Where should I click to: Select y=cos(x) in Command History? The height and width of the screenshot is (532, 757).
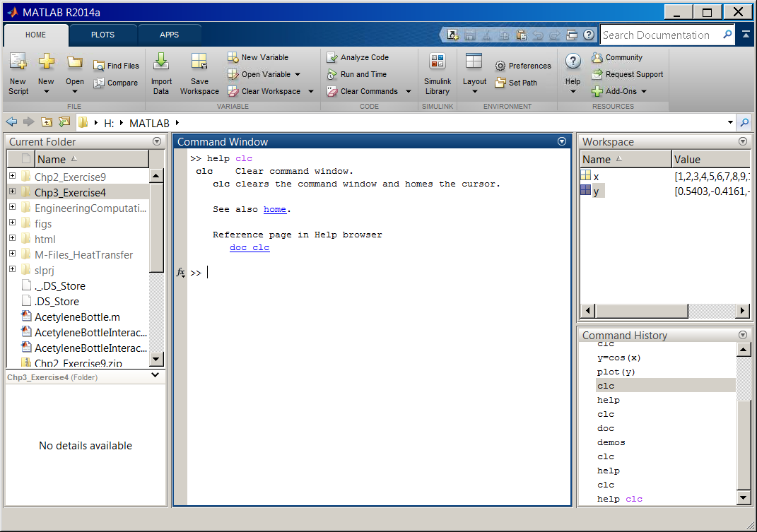619,357
